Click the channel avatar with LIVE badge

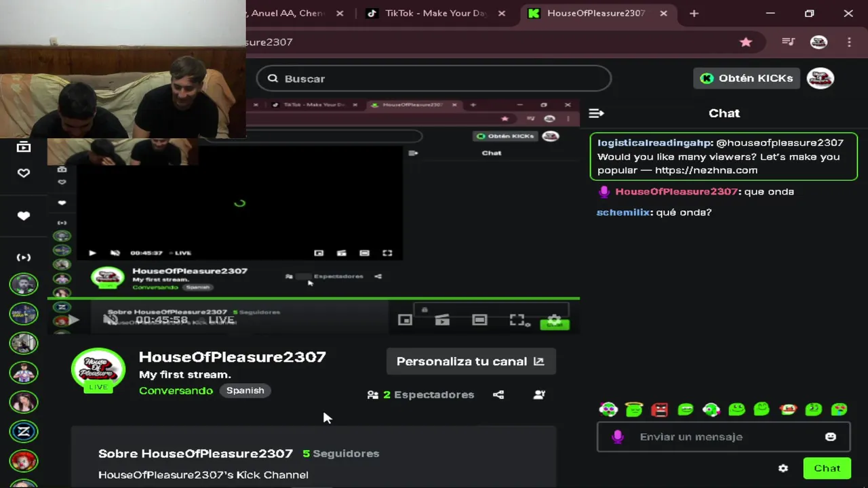[x=98, y=371]
